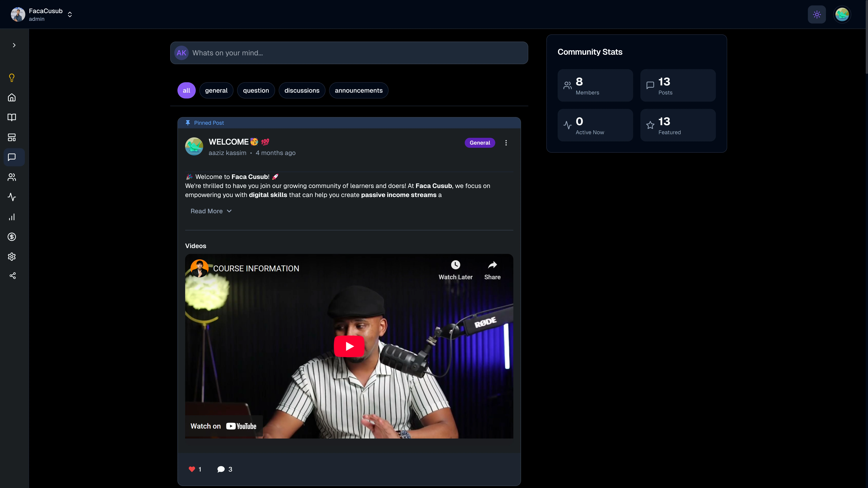Click the 13 Posts stat card
This screenshot has width=868, height=488.
pyautogui.click(x=678, y=86)
